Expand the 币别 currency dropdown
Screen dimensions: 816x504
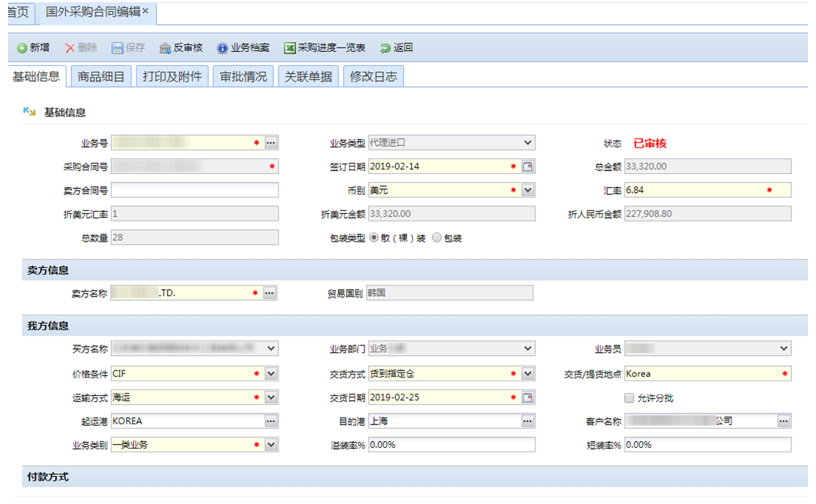[x=528, y=190]
